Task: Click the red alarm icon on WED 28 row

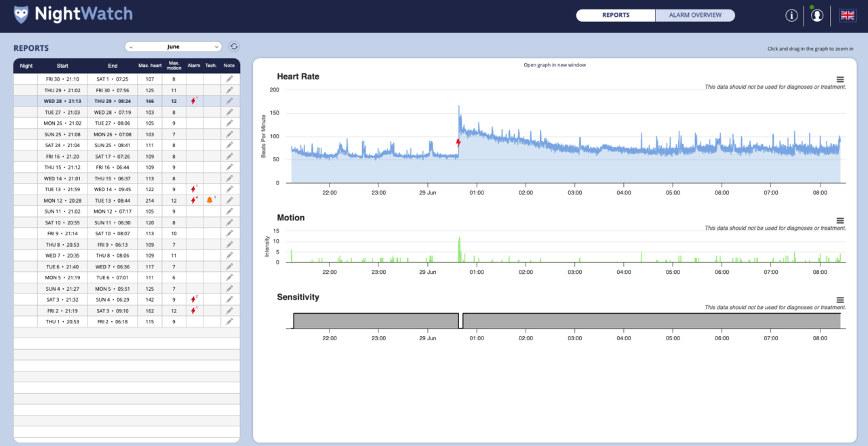Action: (x=193, y=100)
